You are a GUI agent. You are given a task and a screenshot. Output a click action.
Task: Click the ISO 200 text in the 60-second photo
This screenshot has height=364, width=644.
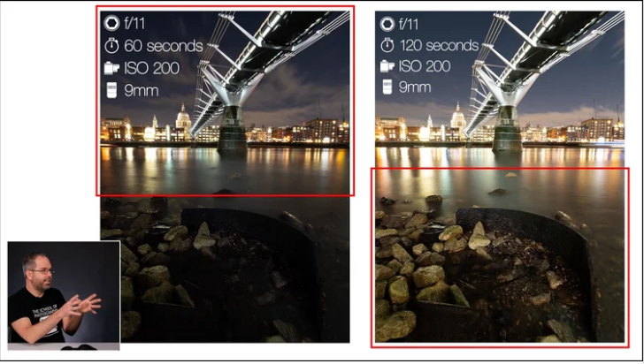point(151,68)
